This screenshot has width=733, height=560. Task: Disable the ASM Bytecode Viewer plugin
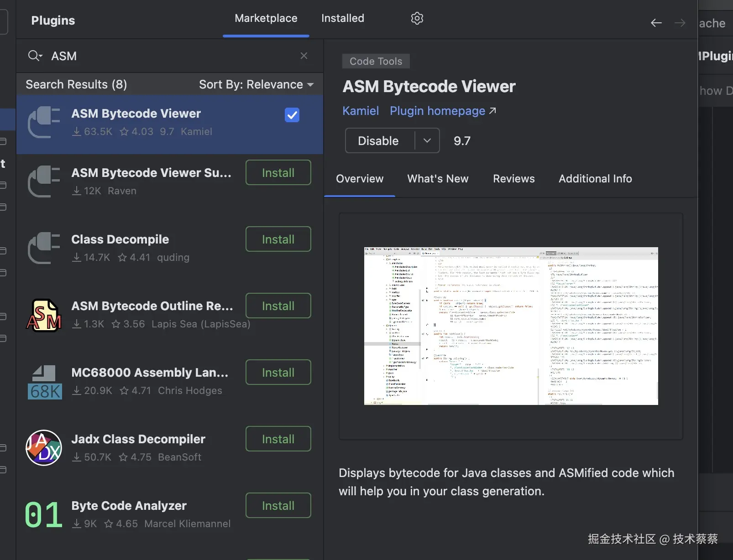point(380,140)
